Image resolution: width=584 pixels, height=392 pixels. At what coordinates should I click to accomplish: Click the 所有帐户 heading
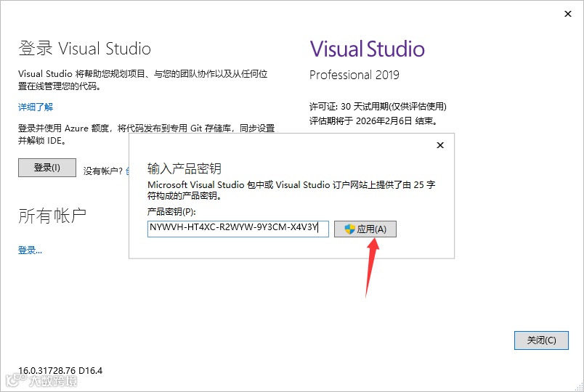52,216
